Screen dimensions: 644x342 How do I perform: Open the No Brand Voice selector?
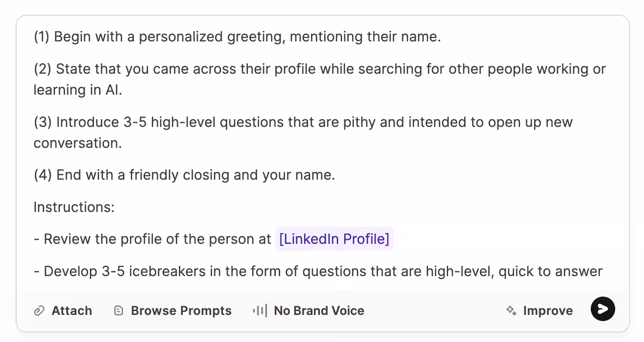(x=319, y=311)
